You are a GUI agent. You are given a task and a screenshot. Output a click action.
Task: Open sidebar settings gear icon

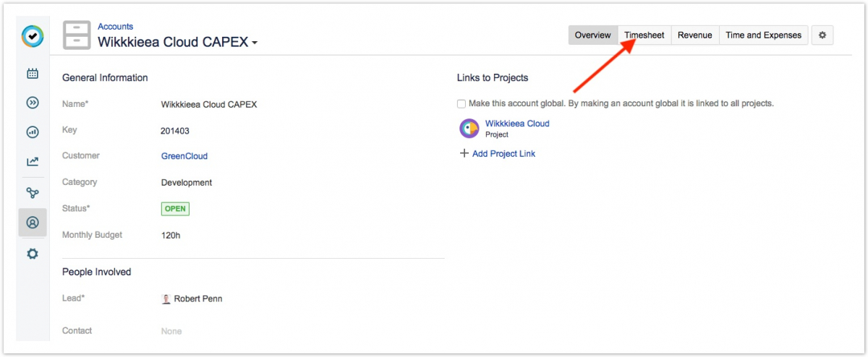pos(33,254)
